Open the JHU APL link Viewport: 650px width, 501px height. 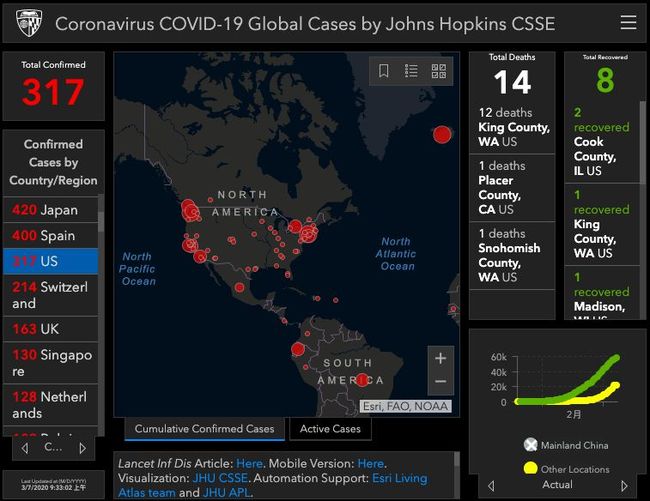pyautogui.click(x=227, y=492)
